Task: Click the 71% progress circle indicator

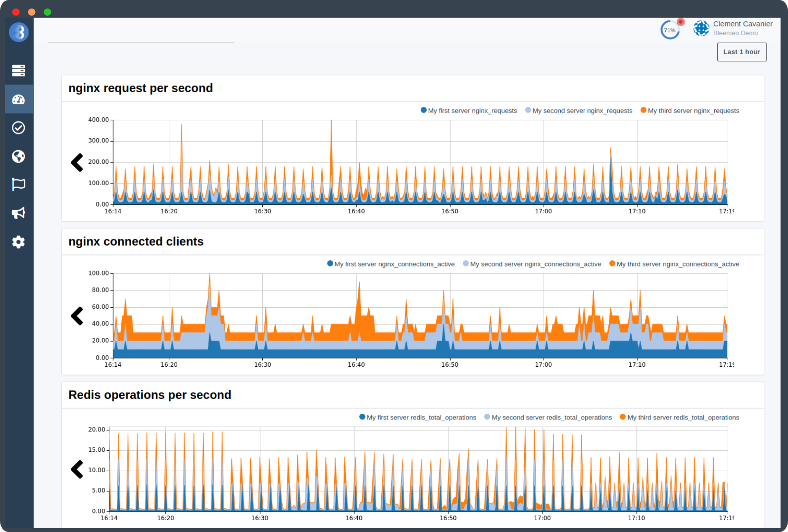Action: coord(670,30)
